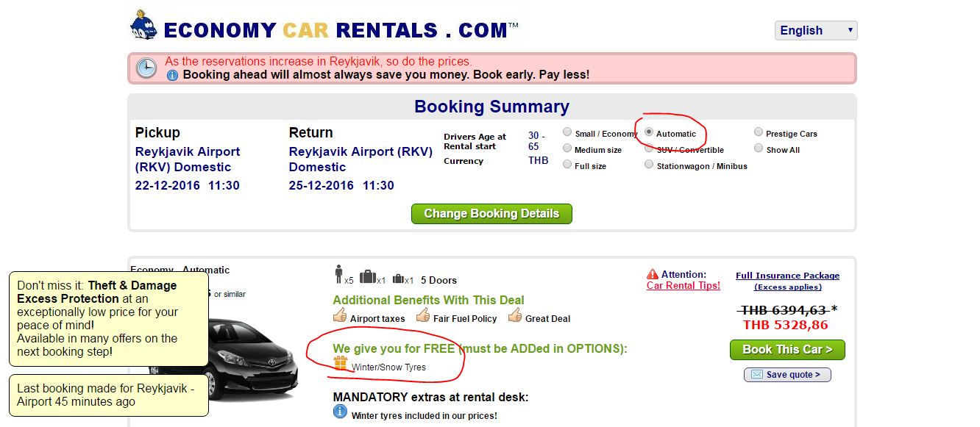Click the clock icon in the pink banner
The height and width of the screenshot is (427, 980).
pyautogui.click(x=146, y=68)
